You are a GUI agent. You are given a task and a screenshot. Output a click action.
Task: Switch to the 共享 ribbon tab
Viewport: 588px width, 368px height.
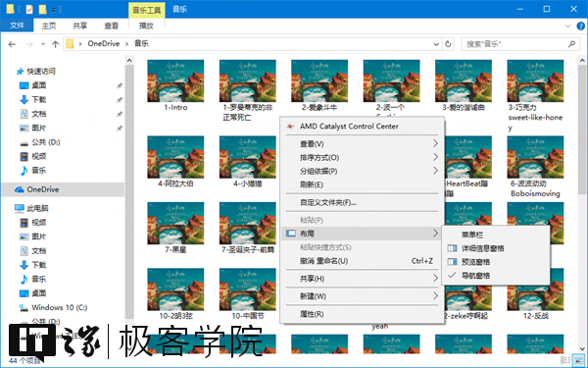click(x=80, y=26)
